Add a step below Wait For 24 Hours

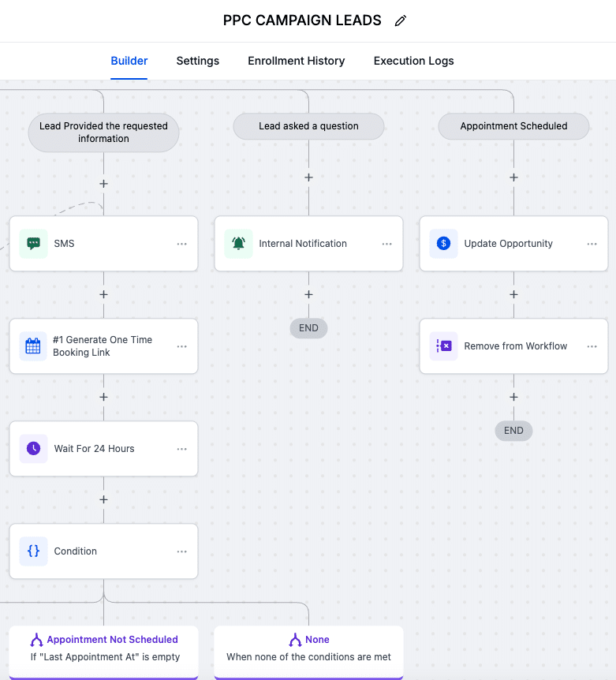[103, 499]
